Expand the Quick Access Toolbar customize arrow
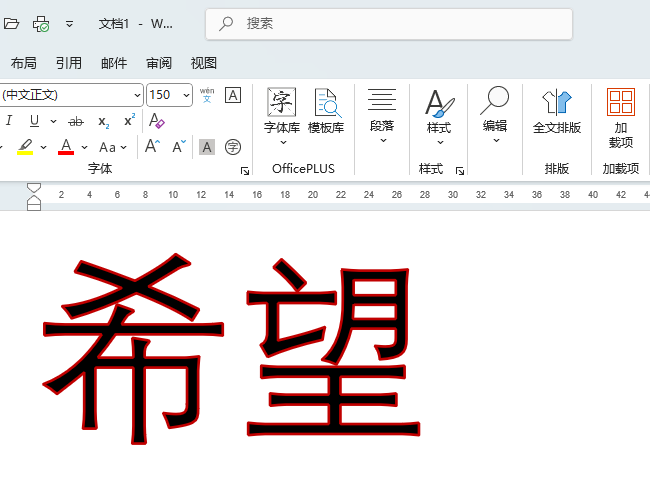 pos(69,24)
